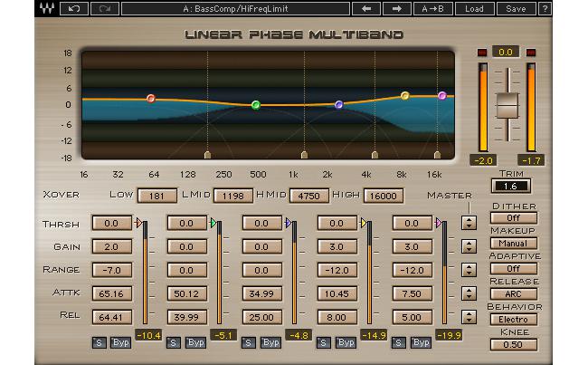The image size is (588, 365).
Task: Click the green band marker on graph
Action: [x=256, y=105]
